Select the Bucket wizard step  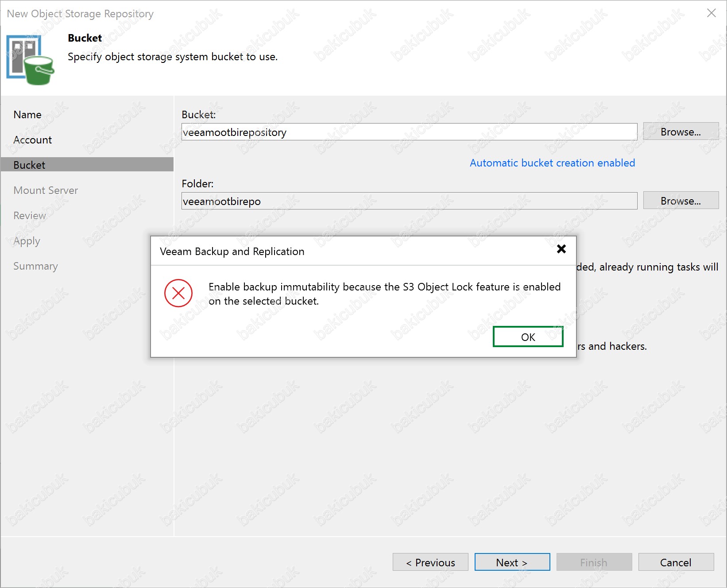coord(87,165)
